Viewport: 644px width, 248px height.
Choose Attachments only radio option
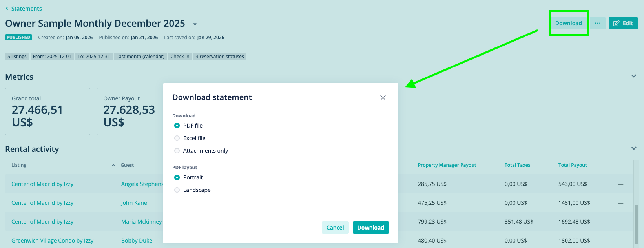coord(177,151)
